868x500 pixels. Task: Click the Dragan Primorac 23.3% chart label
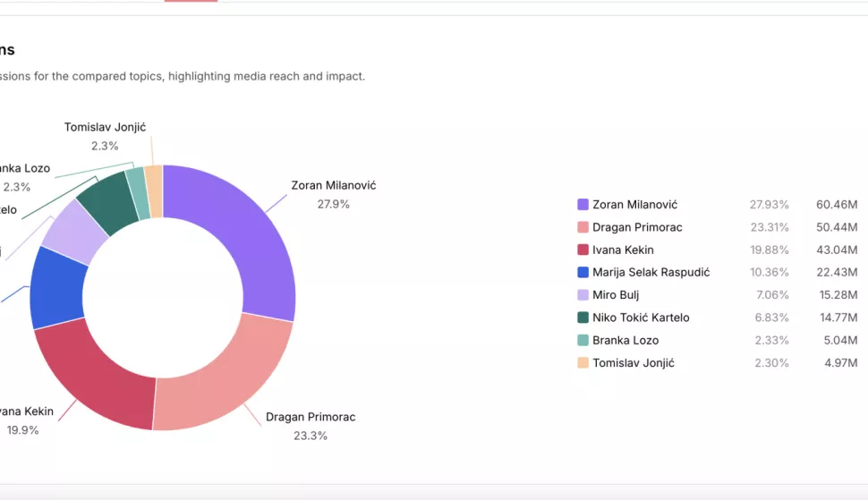[311, 426]
